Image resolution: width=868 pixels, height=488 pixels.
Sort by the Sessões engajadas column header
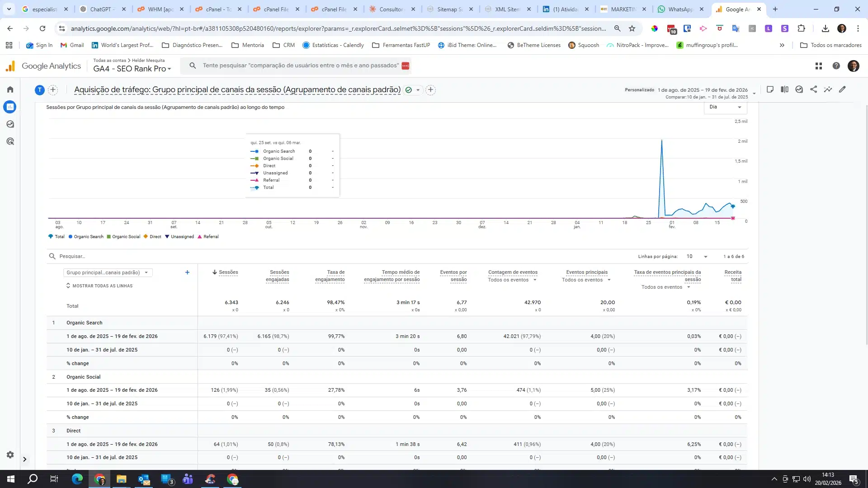click(x=278, y=276)
